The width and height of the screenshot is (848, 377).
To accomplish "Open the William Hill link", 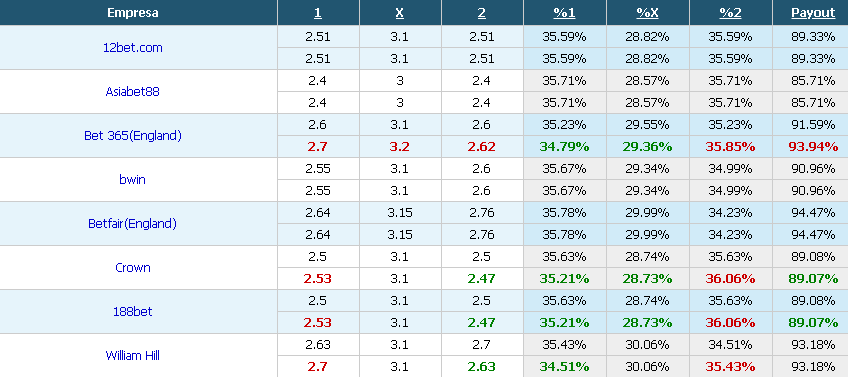I will point(132,355).
